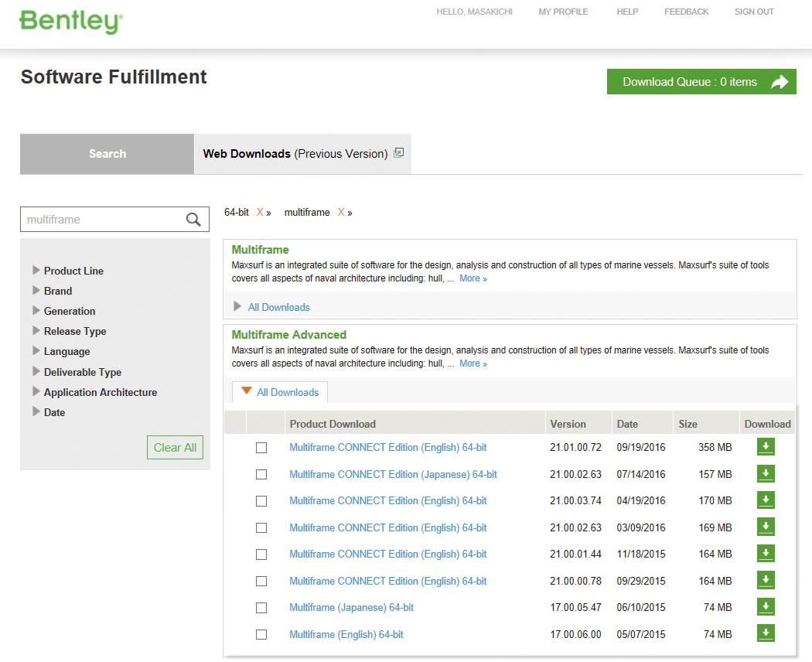Open the HELP menu link
Image resolution: width=812 pixels, height=662 pixels.
coord(627,12)
